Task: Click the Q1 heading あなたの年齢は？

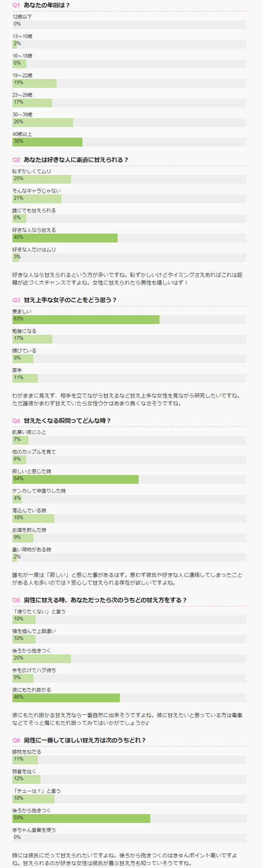Action: point(47,5)
